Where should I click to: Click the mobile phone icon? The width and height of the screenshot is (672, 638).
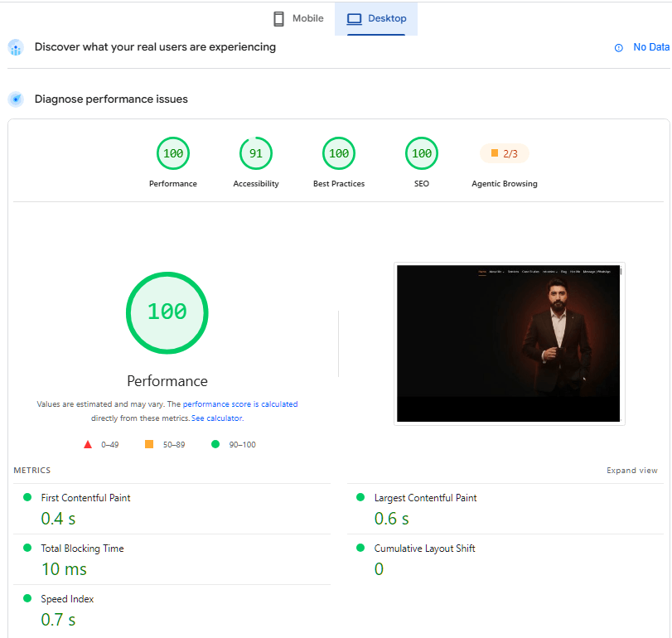pyautogui.click(x=278, y=19)
